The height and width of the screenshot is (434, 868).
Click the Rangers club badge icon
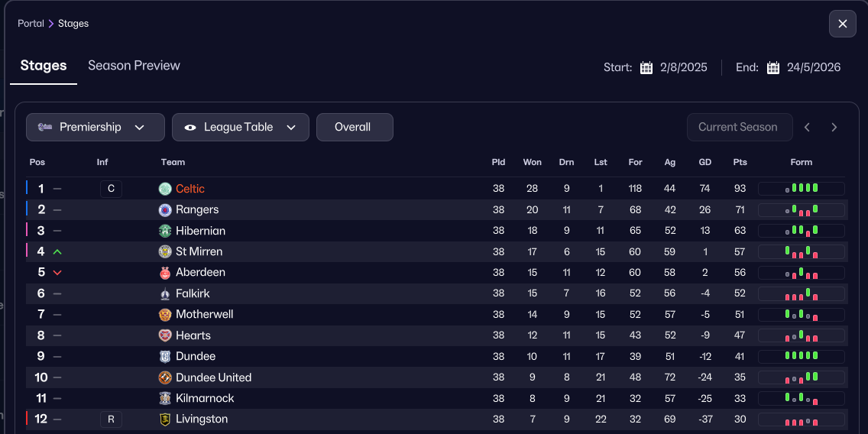pyautogui.click(x=165, y=209)
